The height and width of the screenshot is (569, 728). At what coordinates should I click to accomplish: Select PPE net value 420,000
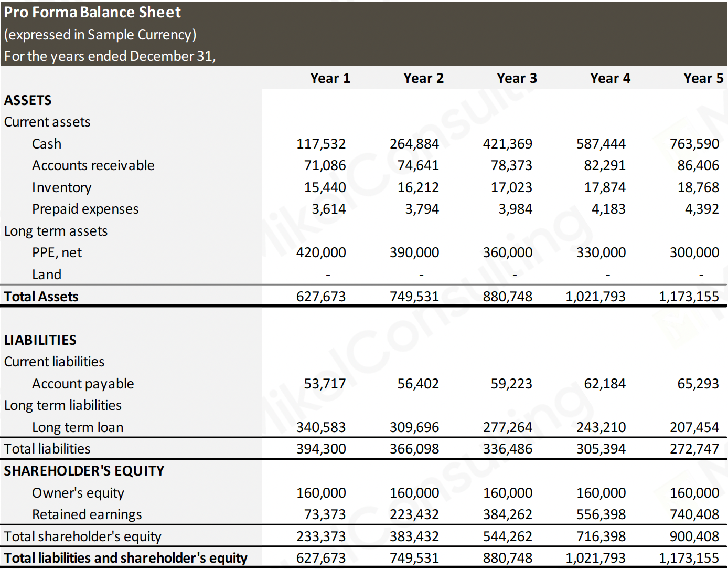click(x=321, y=252)
